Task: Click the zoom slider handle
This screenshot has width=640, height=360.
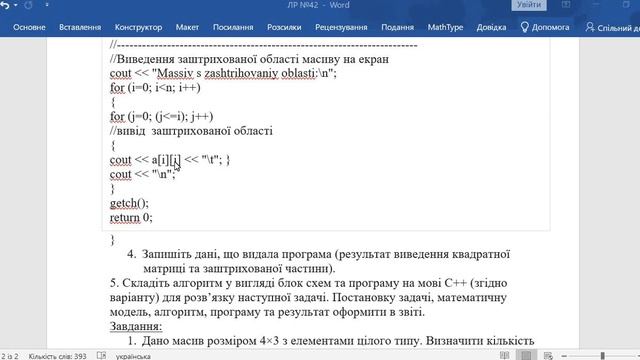Action: (x=602, y=356)
